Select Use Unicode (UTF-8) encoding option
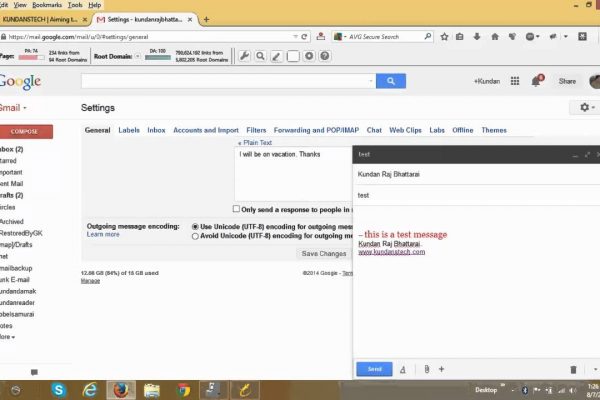This screenshot has width=600, height=400. click(x=195, y=227)
